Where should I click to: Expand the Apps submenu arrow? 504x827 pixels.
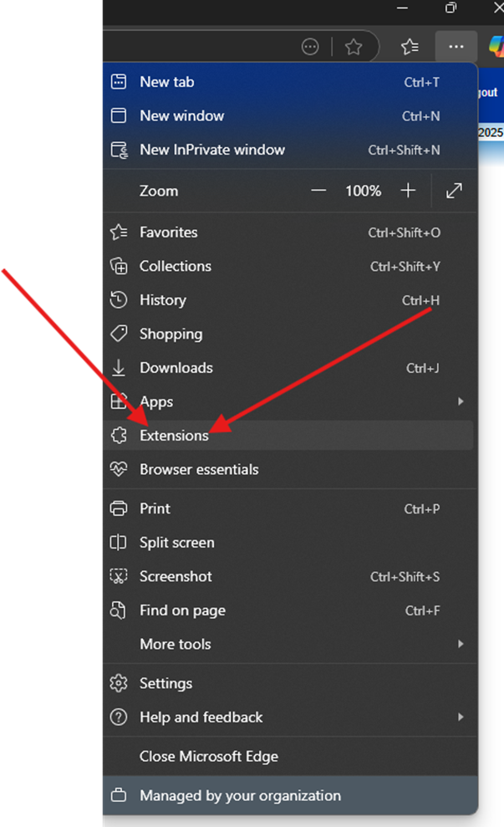[461, 401]
